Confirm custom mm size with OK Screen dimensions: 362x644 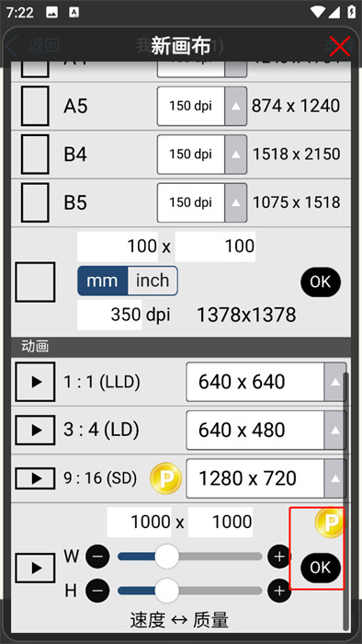pos(321,282)
